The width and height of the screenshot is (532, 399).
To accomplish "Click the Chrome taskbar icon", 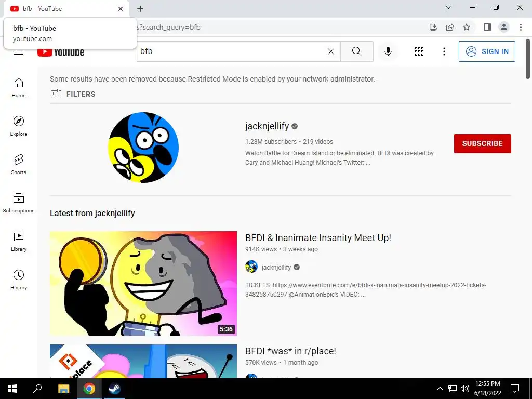I will tap(89, 389).
